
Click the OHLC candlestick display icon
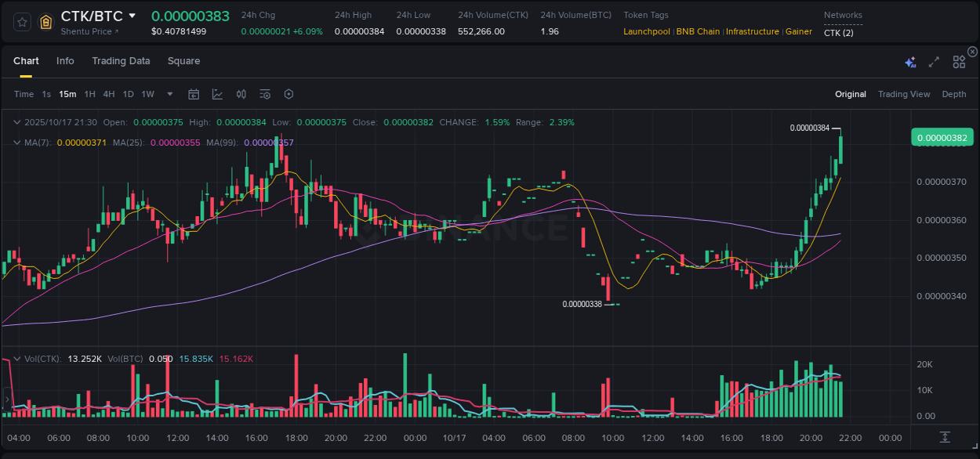(x=241, y=93)
